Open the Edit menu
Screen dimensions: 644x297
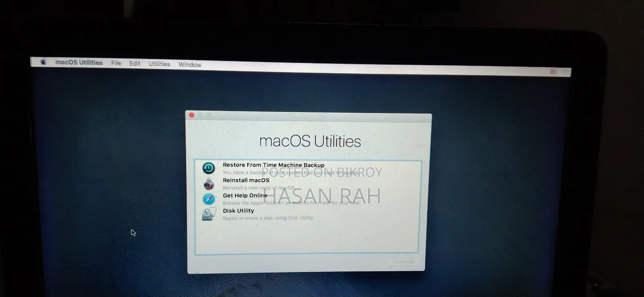pyautogui.click(x=135, y=64)
